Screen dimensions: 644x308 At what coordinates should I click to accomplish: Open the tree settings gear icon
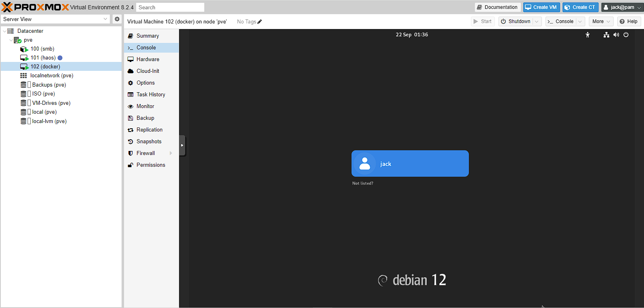[x=117, y=19]
